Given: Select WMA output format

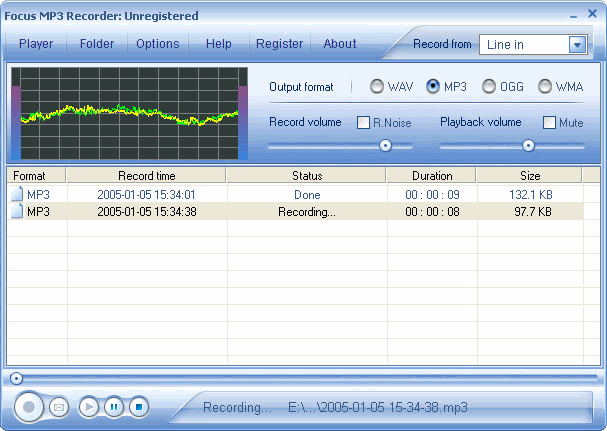Looking at the screenshot, I should click(545, 86).
